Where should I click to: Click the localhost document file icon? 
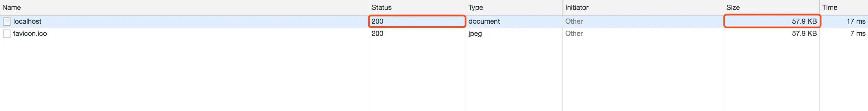pos(7,21)
